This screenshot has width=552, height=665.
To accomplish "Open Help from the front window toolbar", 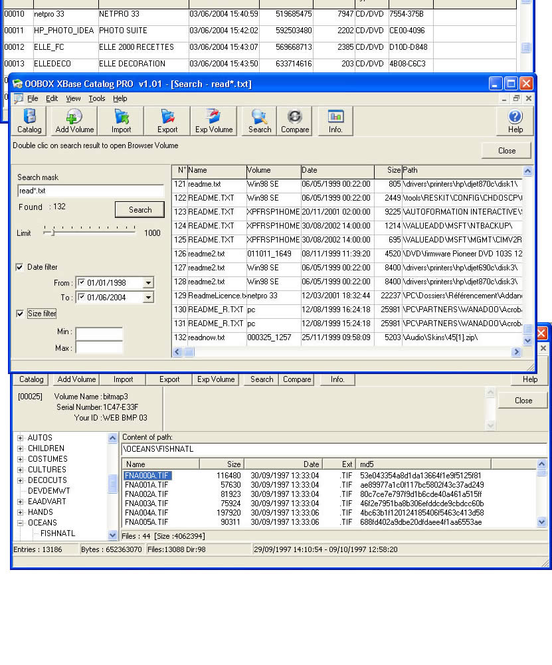I will [x=515, y=121].
